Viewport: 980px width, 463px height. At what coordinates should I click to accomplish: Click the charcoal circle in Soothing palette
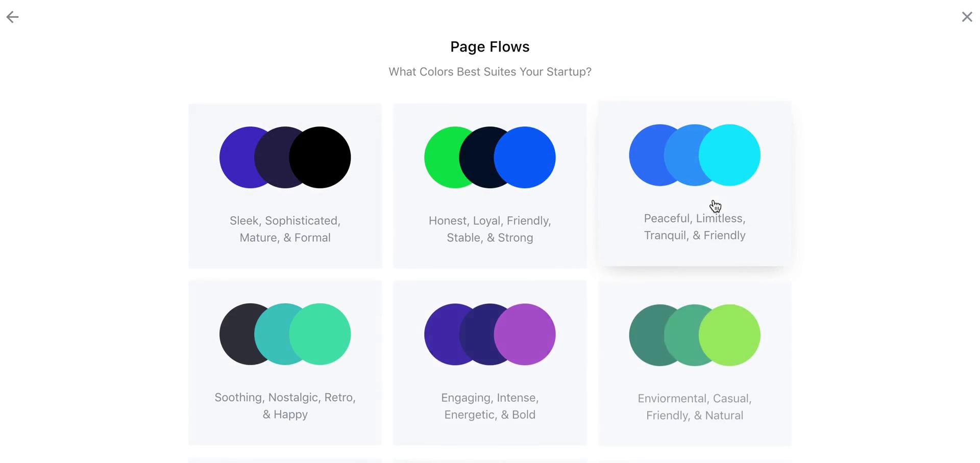point(236,334)
